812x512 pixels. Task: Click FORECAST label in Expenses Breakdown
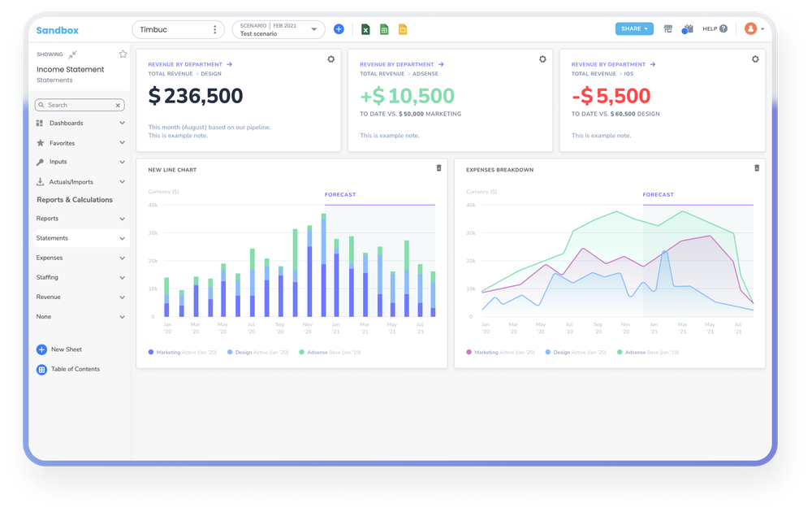[659, 195]
